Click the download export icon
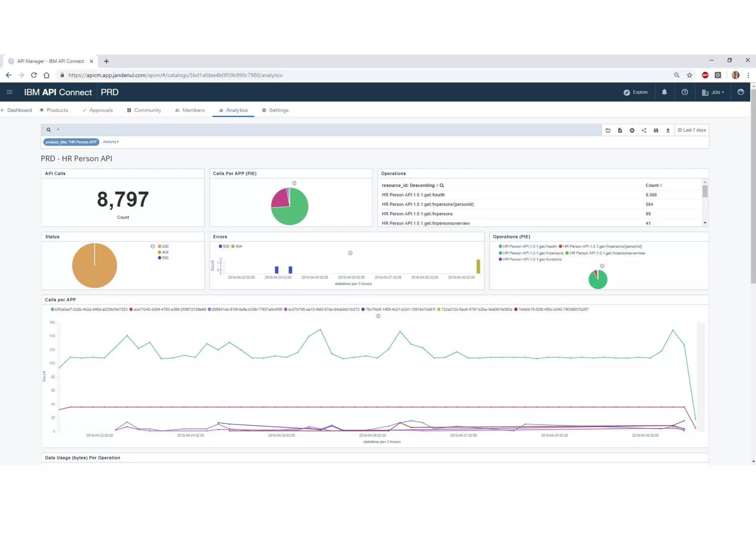756x535 pixels. tap(668, 130)
